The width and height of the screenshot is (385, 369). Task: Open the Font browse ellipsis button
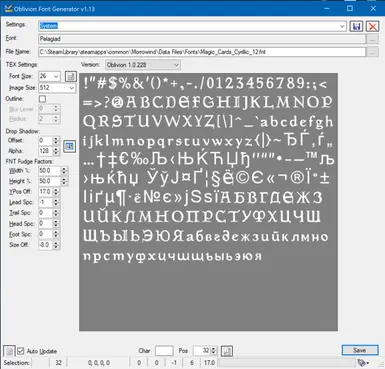point(372,39)
